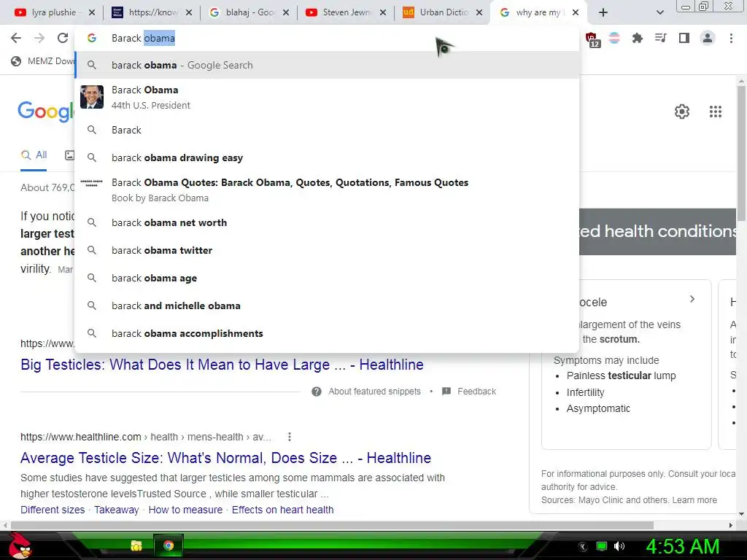Image resolution: width=747 pixels, height=560 pixels.
Task: Expand the tab search dropdown arrow
Action: pyautogui.click(x=659, y=13)
